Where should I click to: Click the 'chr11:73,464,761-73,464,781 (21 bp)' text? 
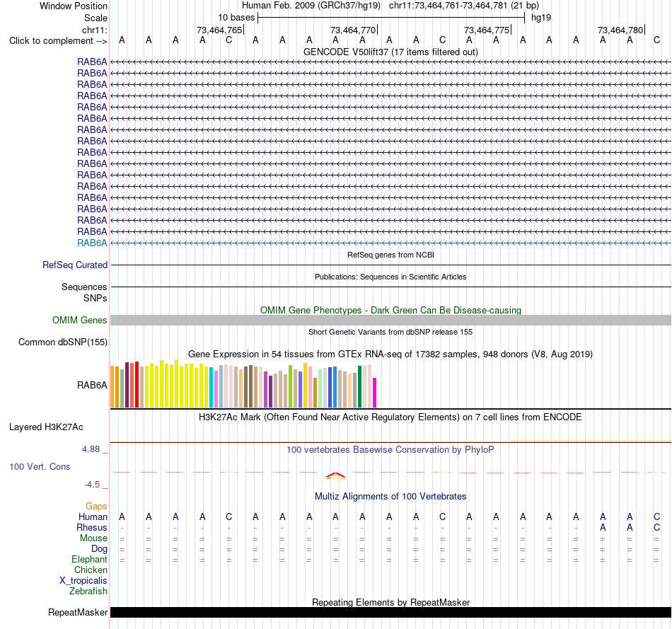(x=464, y=6)
